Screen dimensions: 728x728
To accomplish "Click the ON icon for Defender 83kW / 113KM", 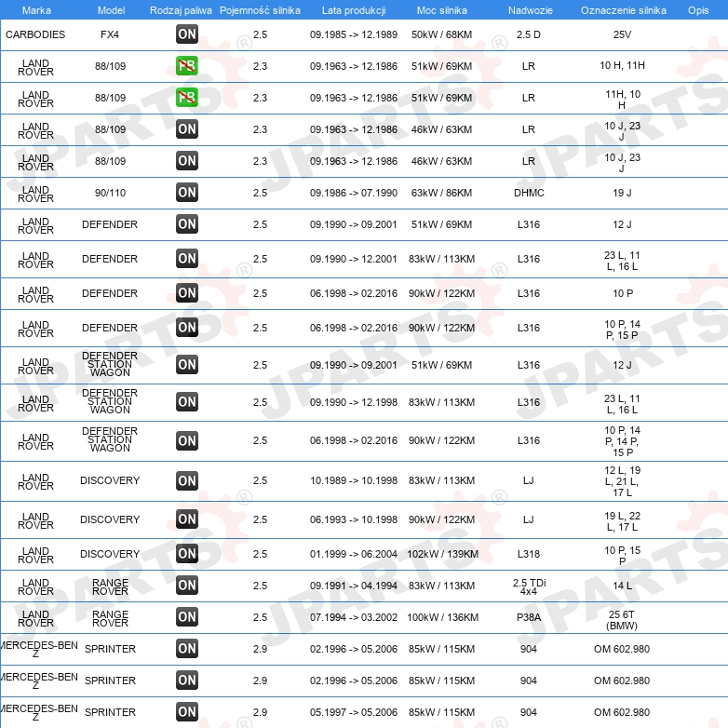I will [186, 258].
